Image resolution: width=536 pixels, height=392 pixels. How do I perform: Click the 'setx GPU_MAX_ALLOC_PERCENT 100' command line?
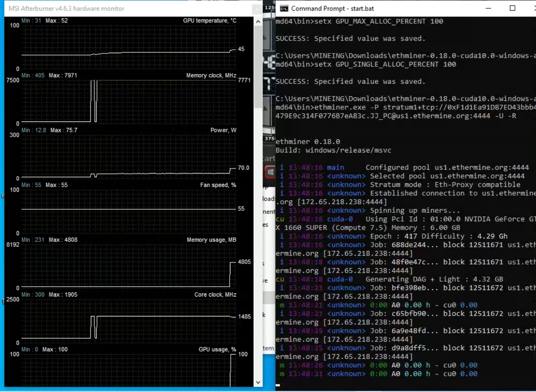[x=359, y=21]
